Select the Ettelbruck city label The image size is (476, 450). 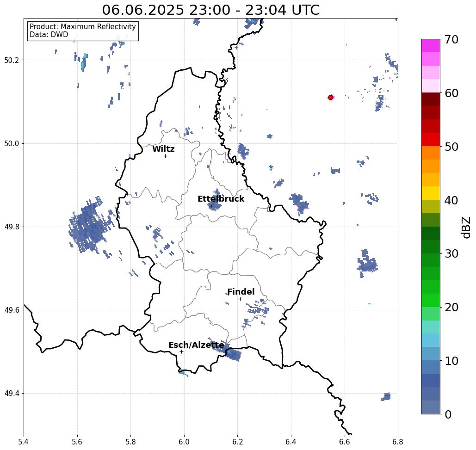pyautogui.click(x=221, y=199)
